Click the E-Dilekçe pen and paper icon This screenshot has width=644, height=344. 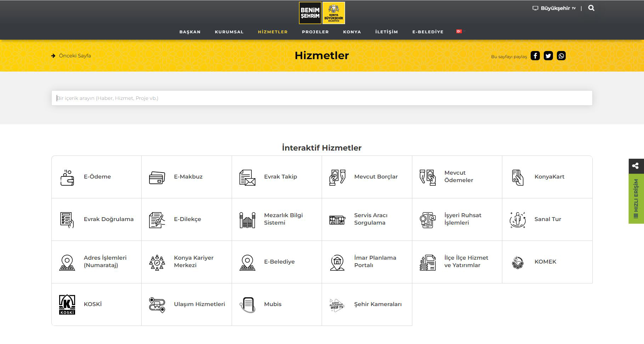157,220
